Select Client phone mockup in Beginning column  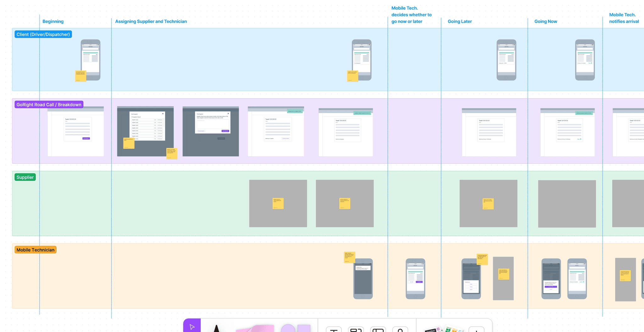[91, 60]
